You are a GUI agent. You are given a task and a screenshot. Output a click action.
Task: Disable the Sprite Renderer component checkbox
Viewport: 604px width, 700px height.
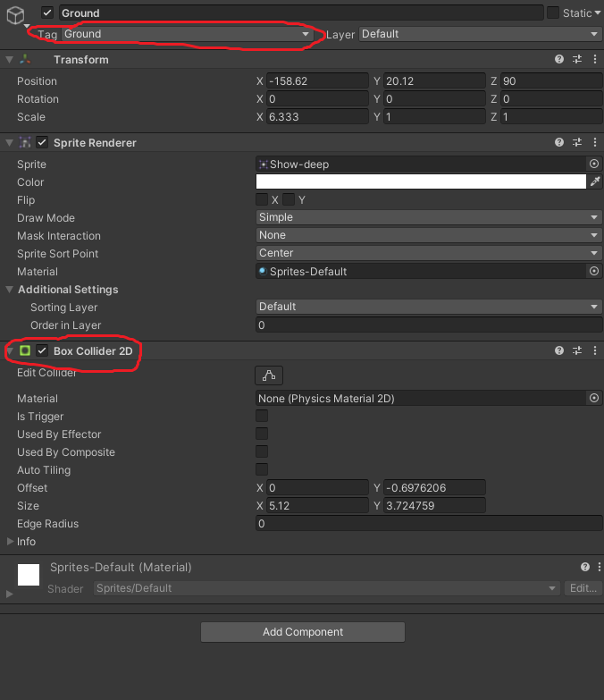click(42, 142)
